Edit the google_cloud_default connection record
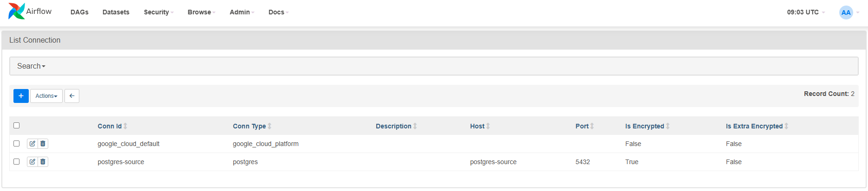Viewport: 868px width, 191px height. 32,144
